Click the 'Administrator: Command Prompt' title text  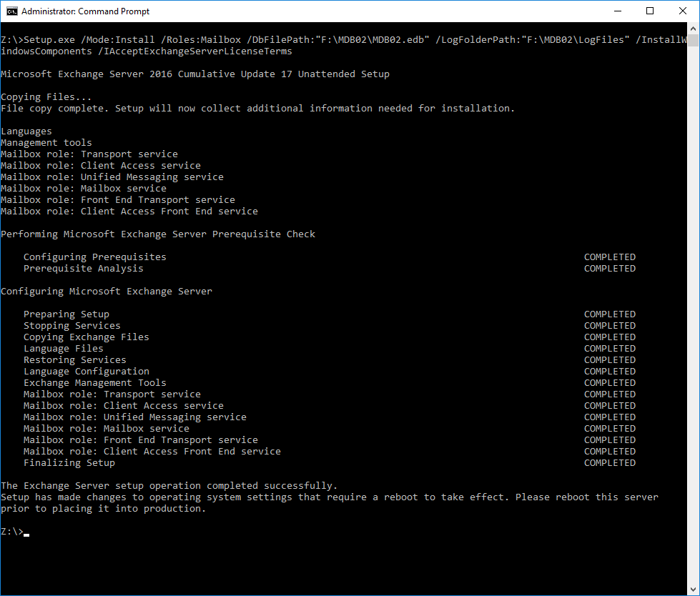click(x=85, y=11)
